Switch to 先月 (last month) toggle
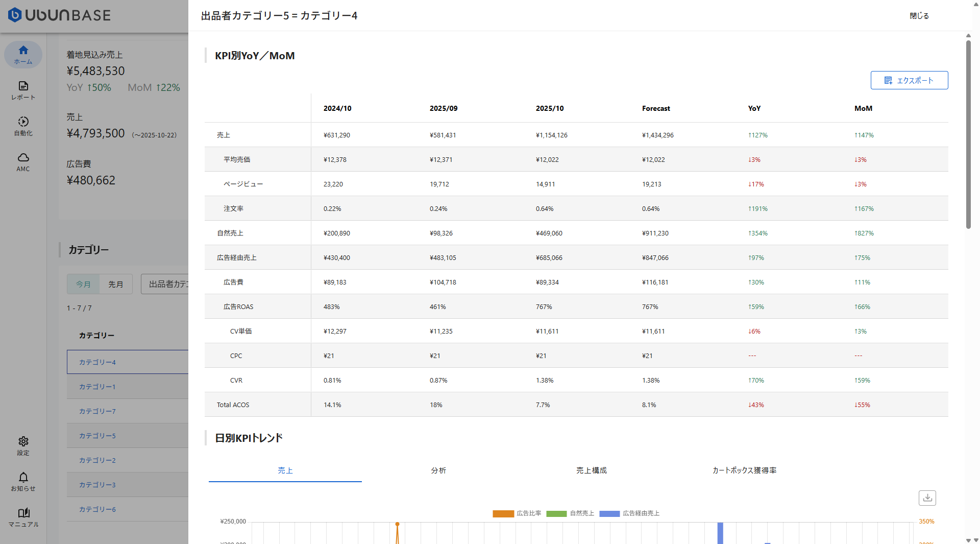Viewport: 980px width, 544px height. coord(116,284)
